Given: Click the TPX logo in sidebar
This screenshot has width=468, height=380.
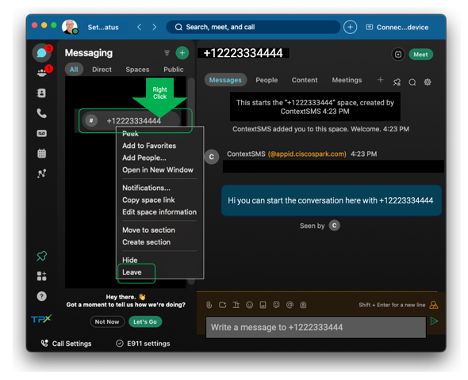Looking at the screenshot, I should pyautogui.click(x=42, y=319).
